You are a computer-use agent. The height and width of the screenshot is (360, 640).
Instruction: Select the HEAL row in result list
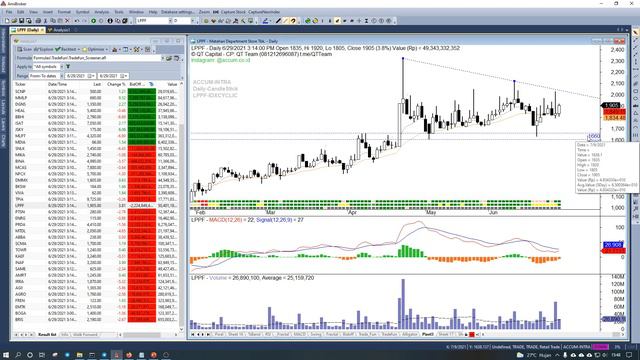click(x=96, y=110)
